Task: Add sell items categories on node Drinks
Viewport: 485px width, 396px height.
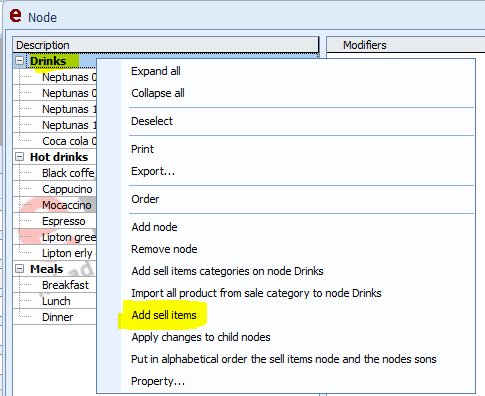Action: point(227,271)
